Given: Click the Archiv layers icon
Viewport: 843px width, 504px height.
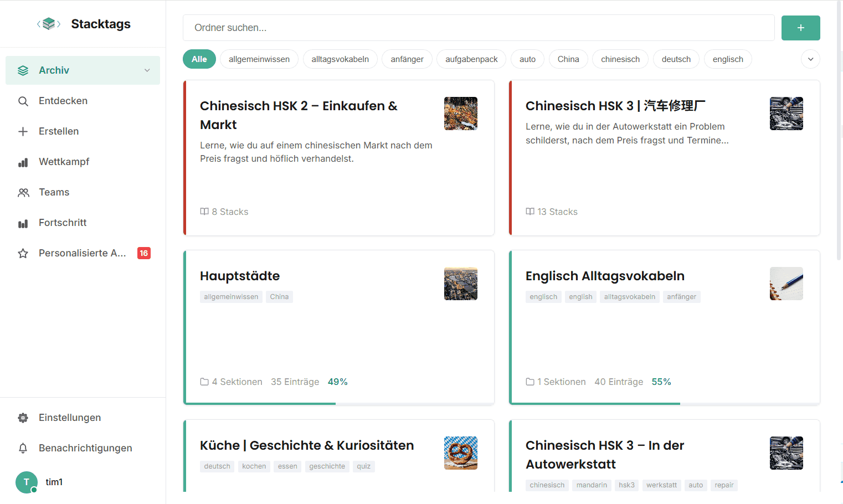Looking at the screenshot, I should click(23, 70).
